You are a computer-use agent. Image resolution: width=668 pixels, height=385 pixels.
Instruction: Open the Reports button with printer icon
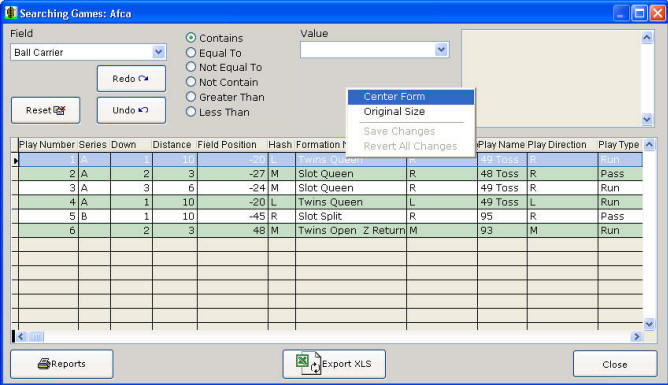coord(62,364)
